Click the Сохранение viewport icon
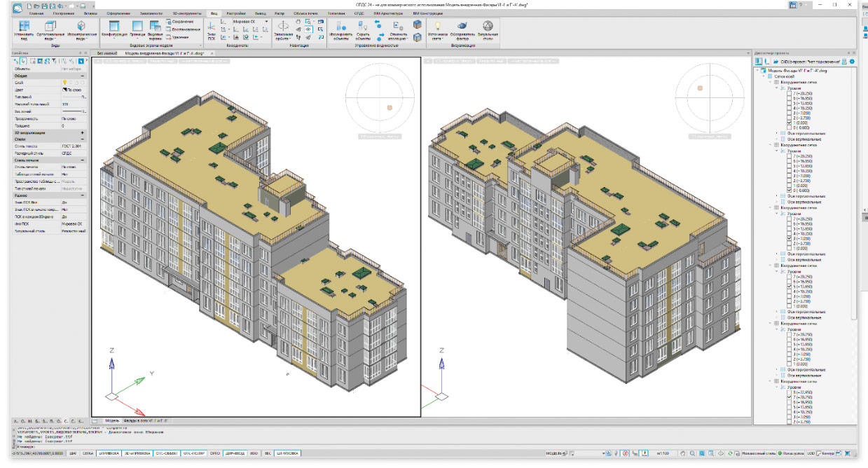The image size is (868, 468). pyautogui.click(x=179, y=22)
